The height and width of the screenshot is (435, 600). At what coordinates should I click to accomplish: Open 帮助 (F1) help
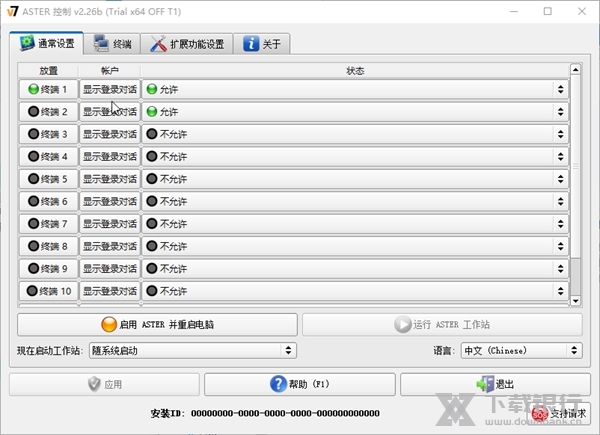[300, 384]
